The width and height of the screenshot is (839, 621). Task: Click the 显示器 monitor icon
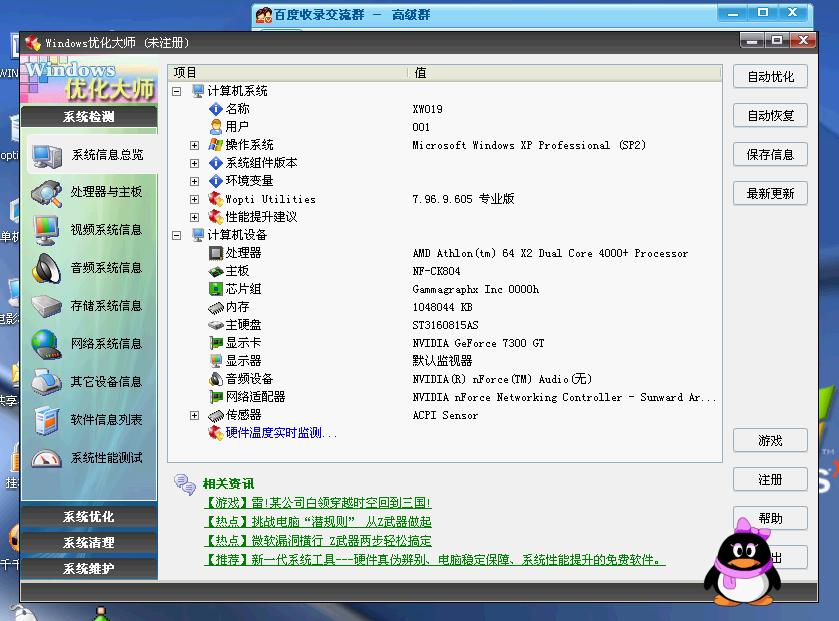(216, 361)
